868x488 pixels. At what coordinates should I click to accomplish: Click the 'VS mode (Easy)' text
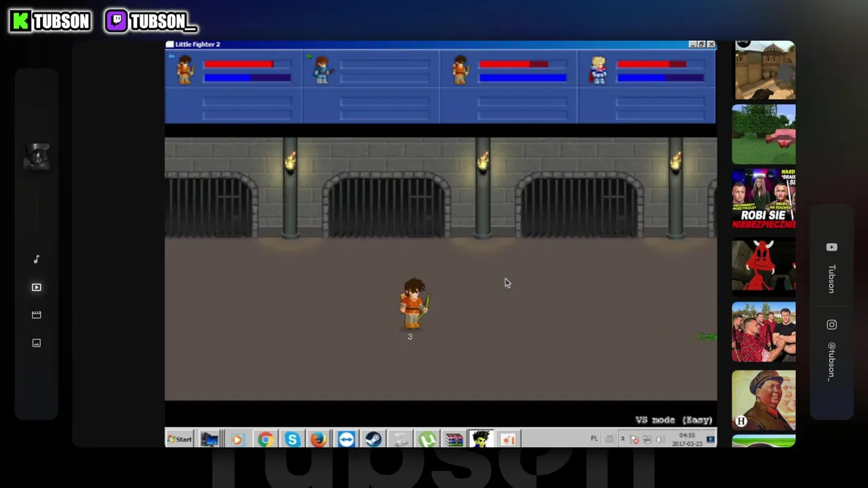674,420
